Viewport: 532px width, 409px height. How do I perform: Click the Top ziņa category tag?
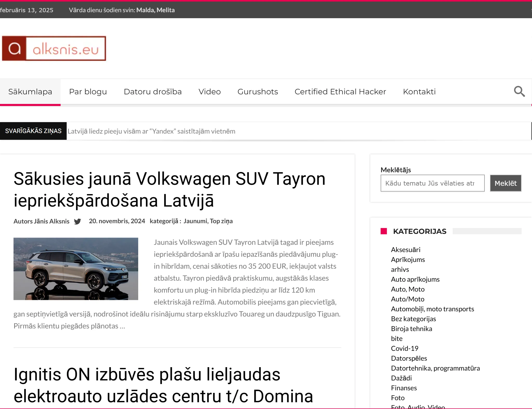[221, 221]
